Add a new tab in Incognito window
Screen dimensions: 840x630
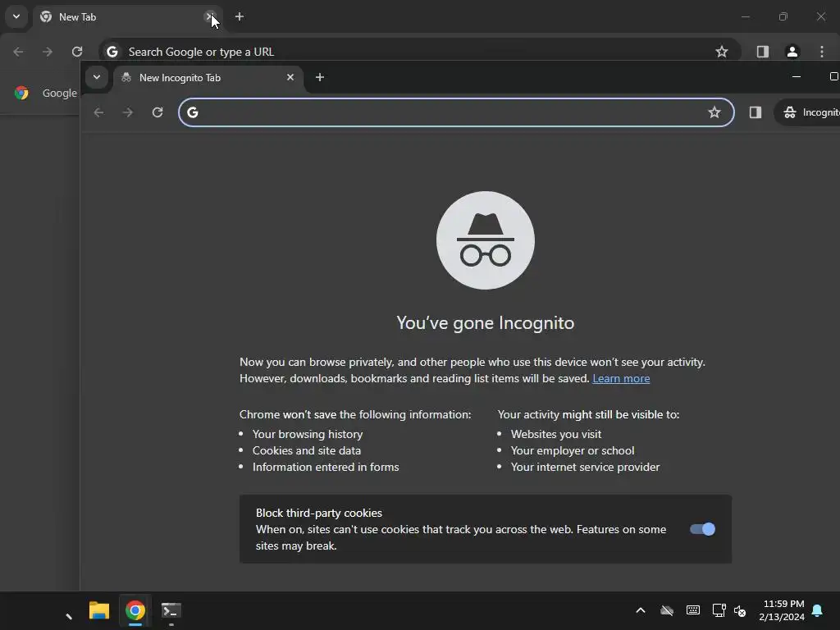point(320,77)
